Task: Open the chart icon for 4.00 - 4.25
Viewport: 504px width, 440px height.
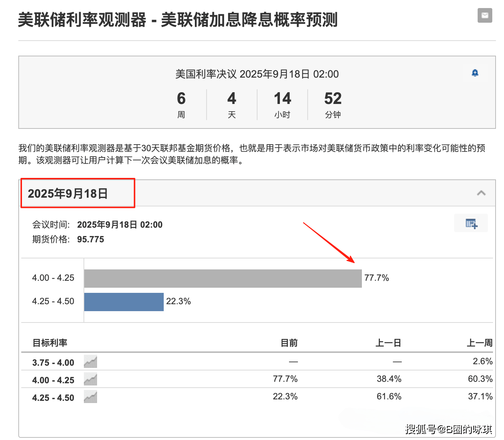Action: click(x=90, y=379)
